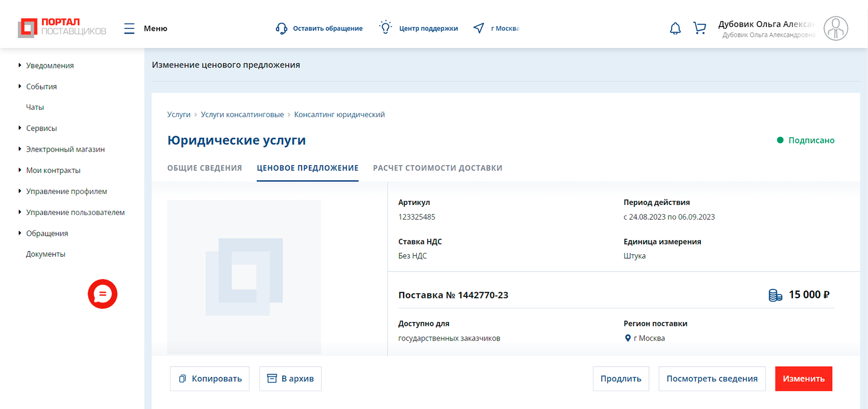
Task: Expand Электронный магазин section
Action: (20, 149)
